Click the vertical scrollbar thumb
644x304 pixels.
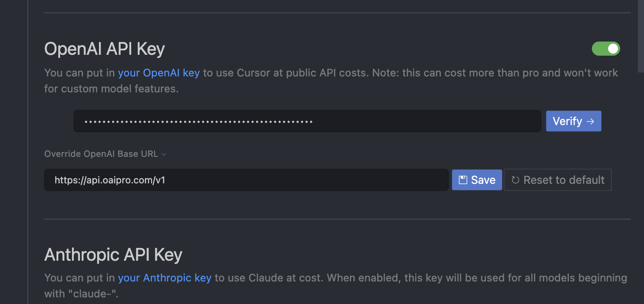(641, 35)
